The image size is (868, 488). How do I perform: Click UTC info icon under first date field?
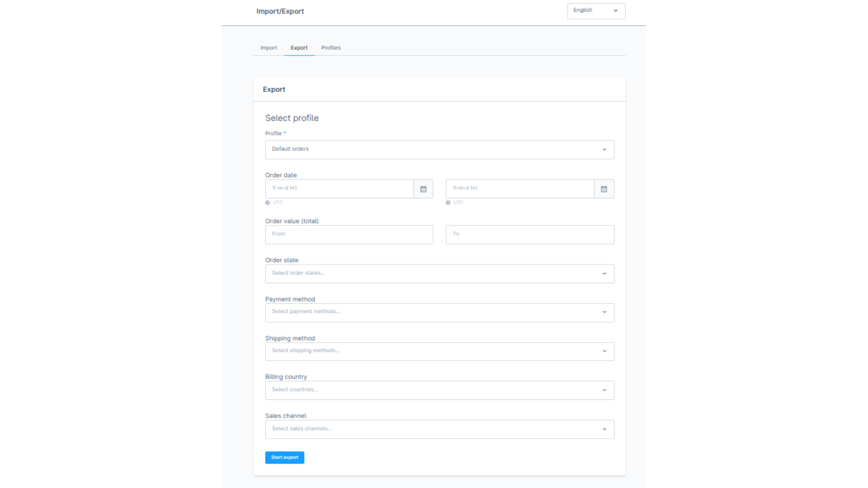268,203
